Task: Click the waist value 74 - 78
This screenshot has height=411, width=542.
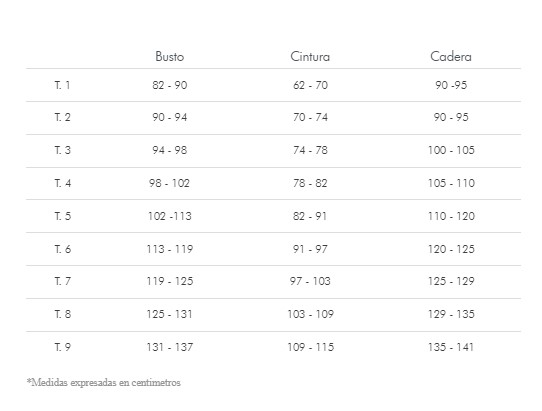Action: point(310,150)
